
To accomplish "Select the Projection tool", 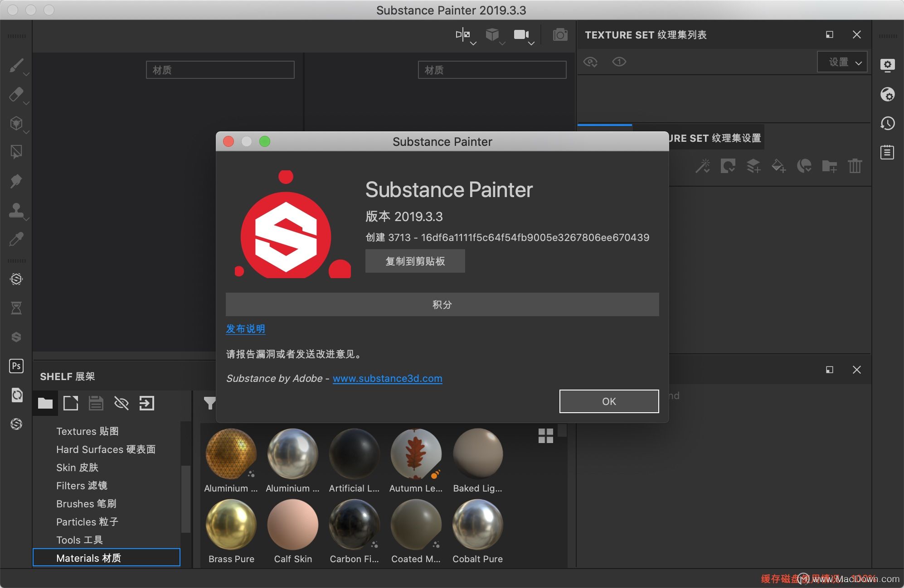I will [x=16, y=123].
